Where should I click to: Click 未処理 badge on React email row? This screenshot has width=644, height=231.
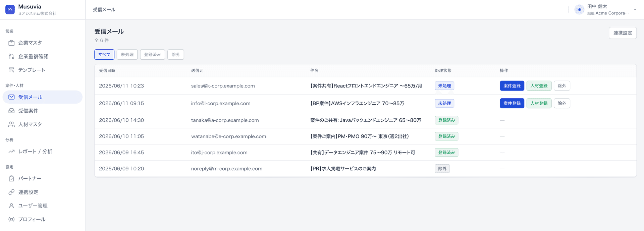444,86
